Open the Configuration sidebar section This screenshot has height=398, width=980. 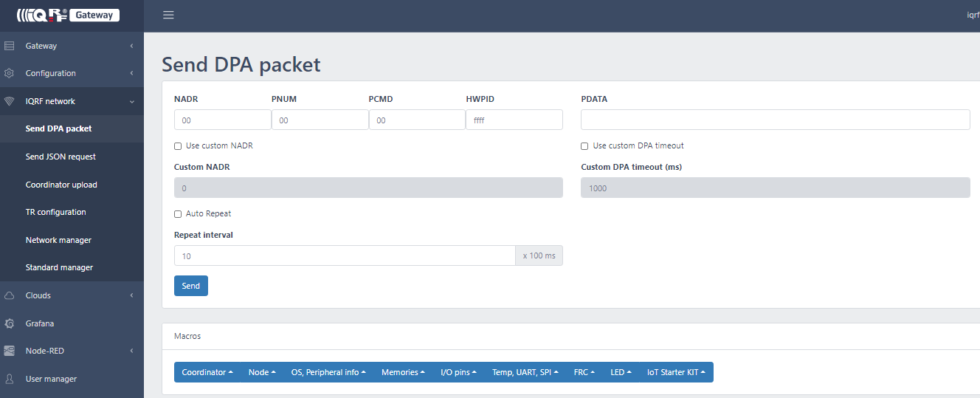(x=72, y=73)
